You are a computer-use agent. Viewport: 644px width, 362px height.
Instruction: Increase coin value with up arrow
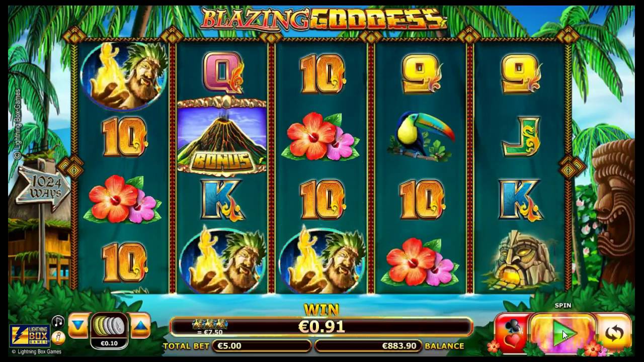[x=140, y=325]
